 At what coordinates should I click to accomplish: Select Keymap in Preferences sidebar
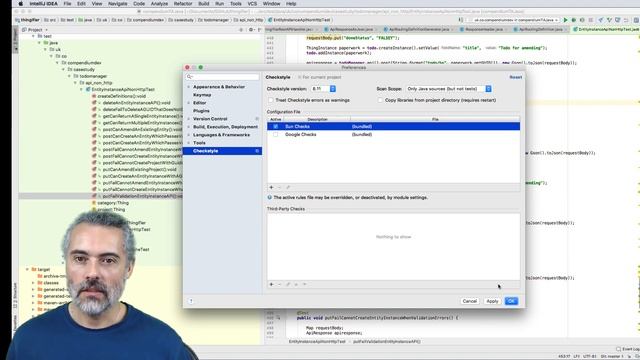click(x=202, y=95)
